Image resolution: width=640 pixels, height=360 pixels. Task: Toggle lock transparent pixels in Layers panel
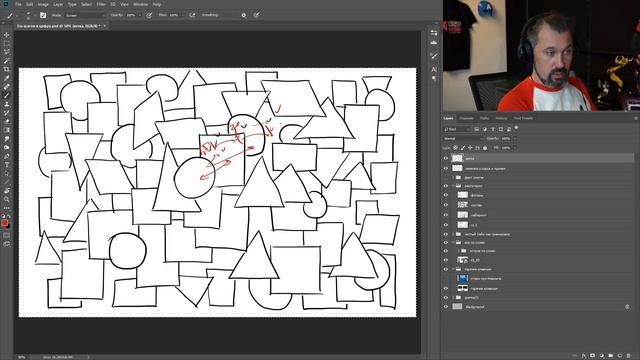pos(456,148)
